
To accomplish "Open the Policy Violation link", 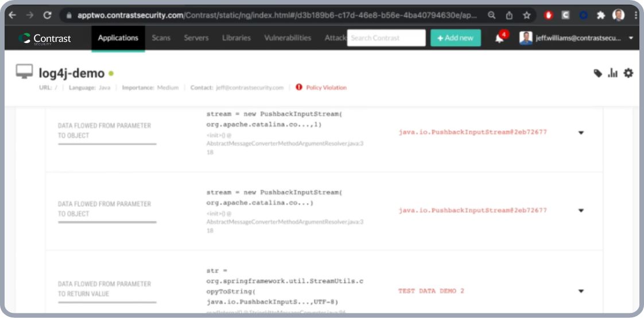I will (326, 88).
